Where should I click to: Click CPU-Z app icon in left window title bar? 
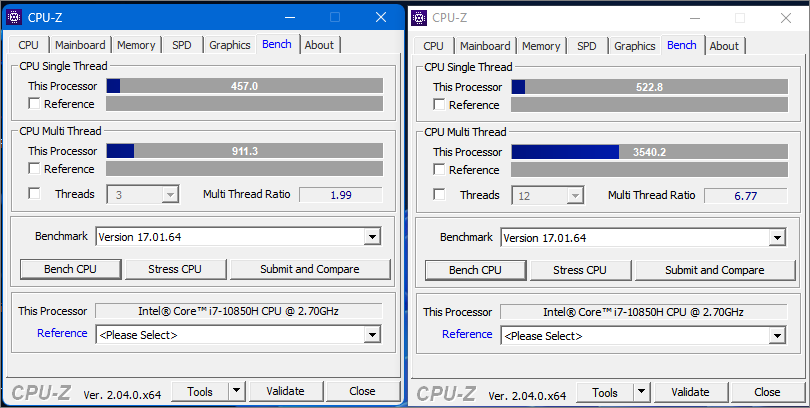14,17
